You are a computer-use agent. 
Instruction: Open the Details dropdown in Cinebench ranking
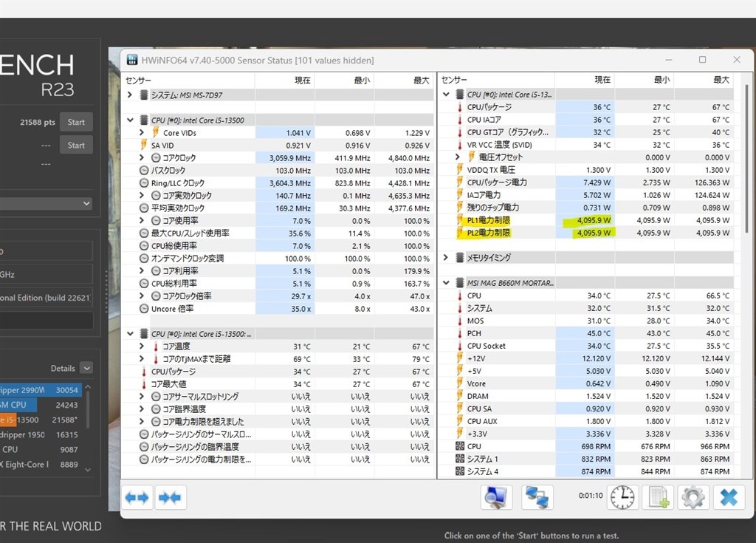point(87,368)
